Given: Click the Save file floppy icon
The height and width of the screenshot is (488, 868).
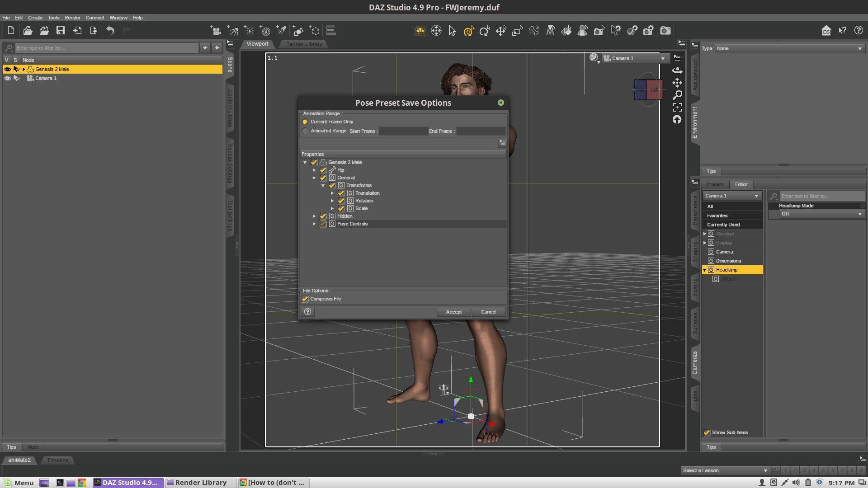Looking at the screenshot, I should pos(61,31).
